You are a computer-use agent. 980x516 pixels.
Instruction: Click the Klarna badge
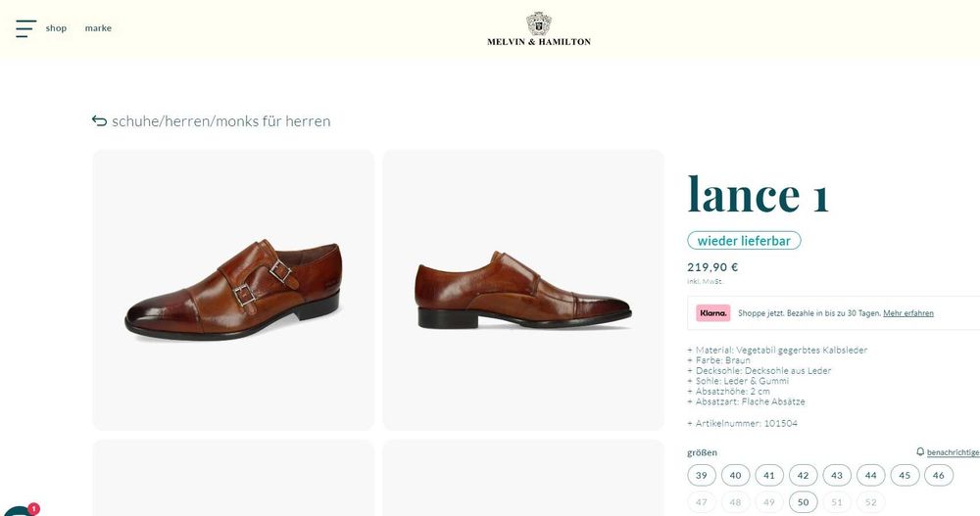point(713,313)
